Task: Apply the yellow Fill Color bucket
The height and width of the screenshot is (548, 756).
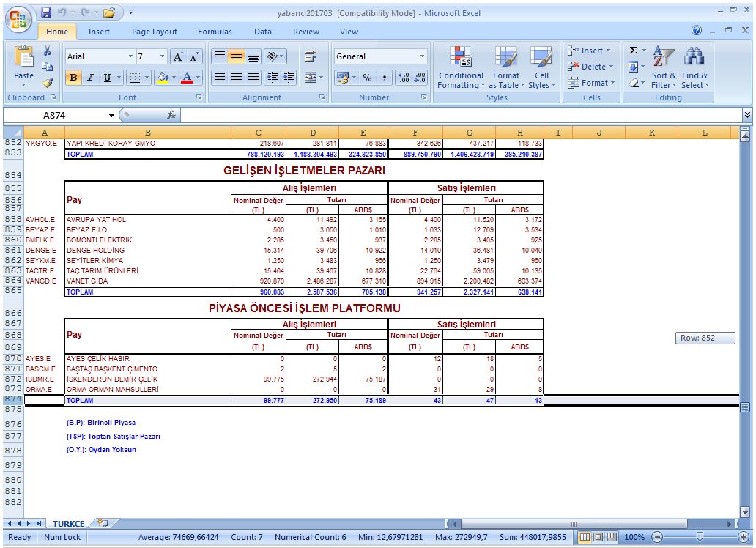Action: coord(163,77)
